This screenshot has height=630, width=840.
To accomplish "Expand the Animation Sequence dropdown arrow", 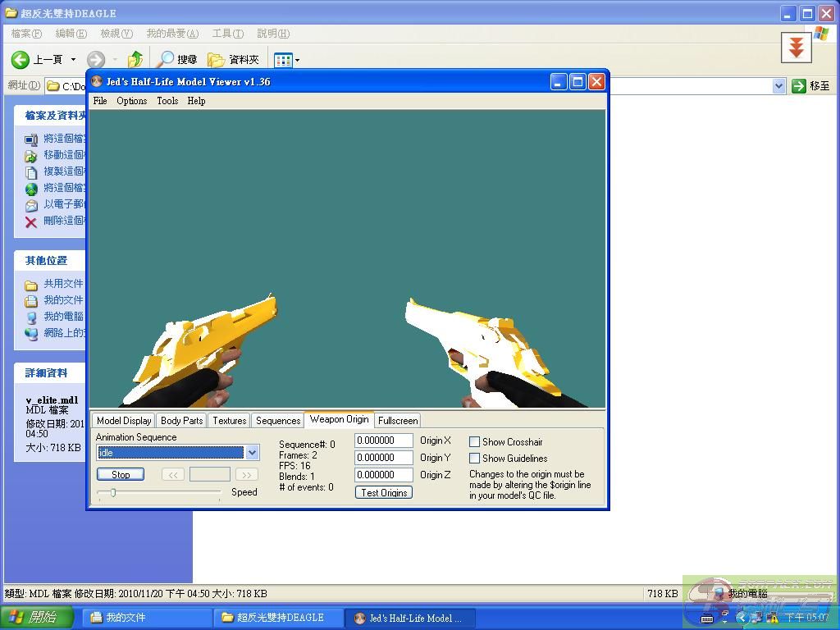I will tap(253, 453).
